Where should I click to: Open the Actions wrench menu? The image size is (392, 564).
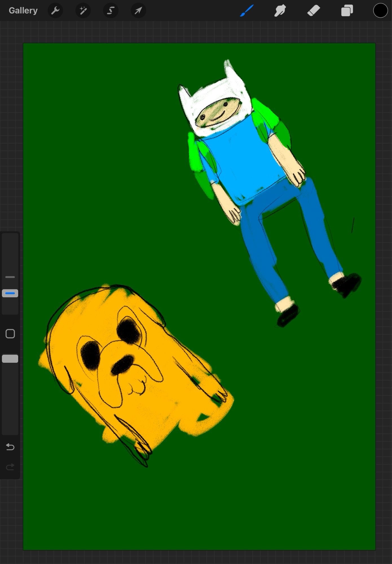[x=55, y=11]
